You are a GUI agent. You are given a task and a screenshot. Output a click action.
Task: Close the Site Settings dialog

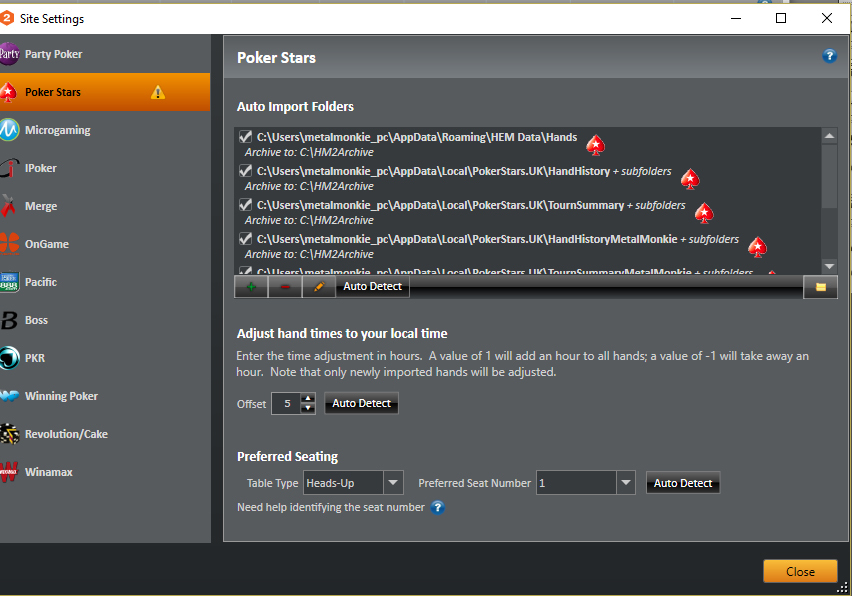click(x=800, y=572)
